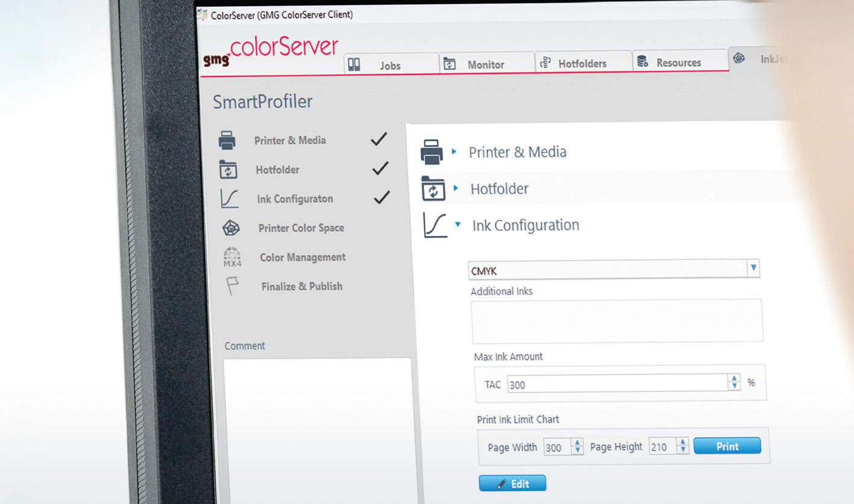The image size is (854, 504).
Task: Click the sidebar Hotfolder folder icon
Action: pos(228,169)
